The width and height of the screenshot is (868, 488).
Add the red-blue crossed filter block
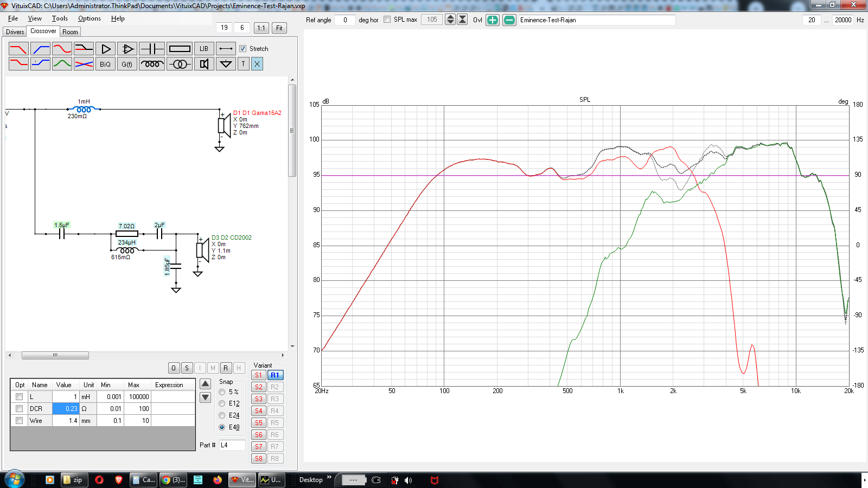tap(84, 64)
